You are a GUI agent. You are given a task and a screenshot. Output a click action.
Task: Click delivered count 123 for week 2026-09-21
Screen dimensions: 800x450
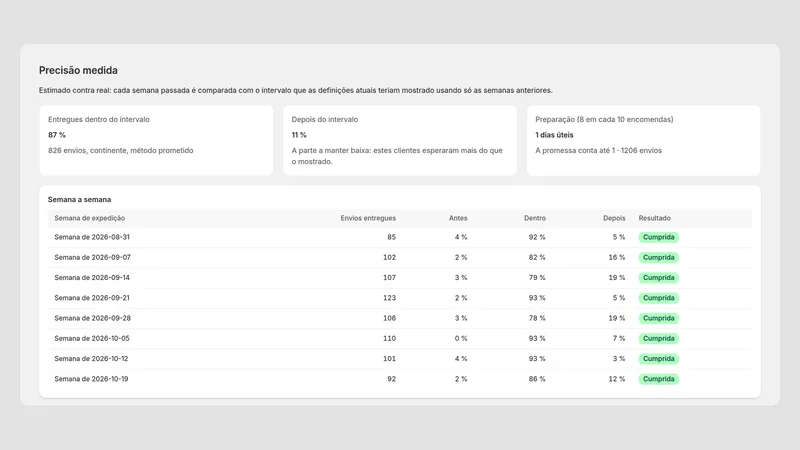pos(389,298)
